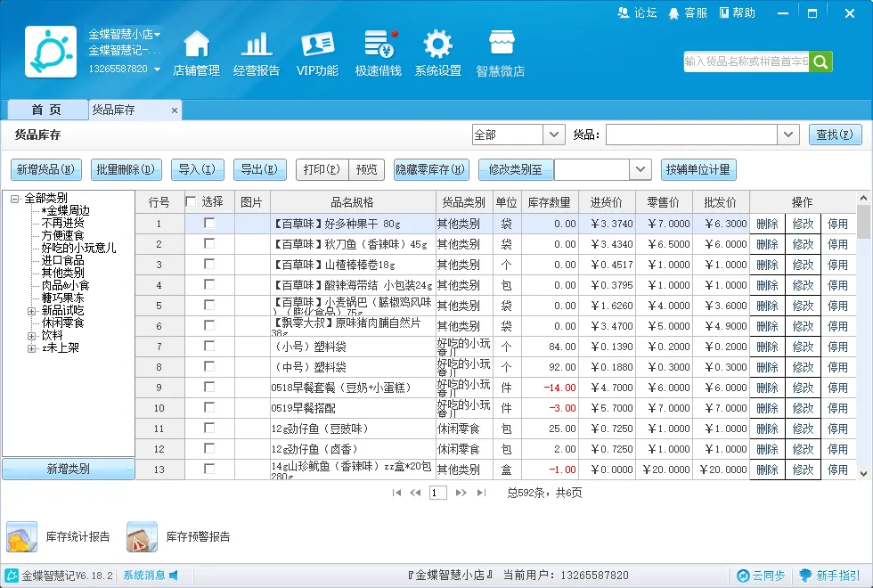Click the 隐藏零库存(H) button

point(431,169)
